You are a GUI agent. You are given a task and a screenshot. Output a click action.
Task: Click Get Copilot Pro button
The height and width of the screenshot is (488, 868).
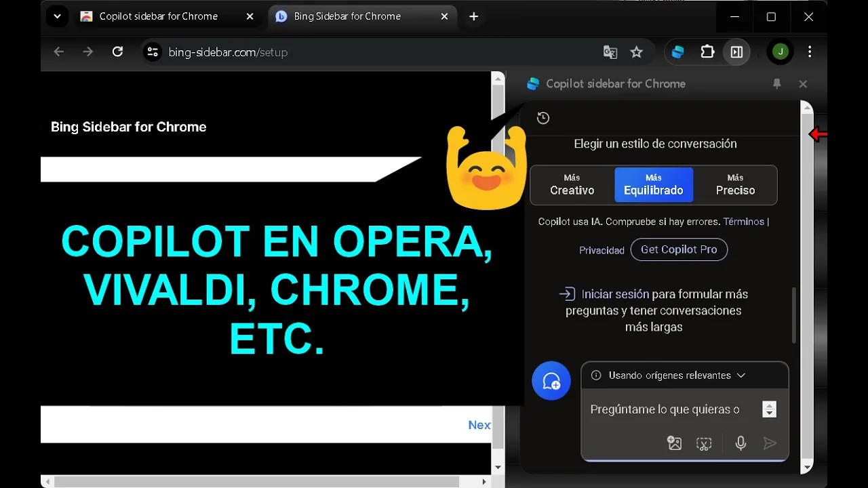point(679,249)
